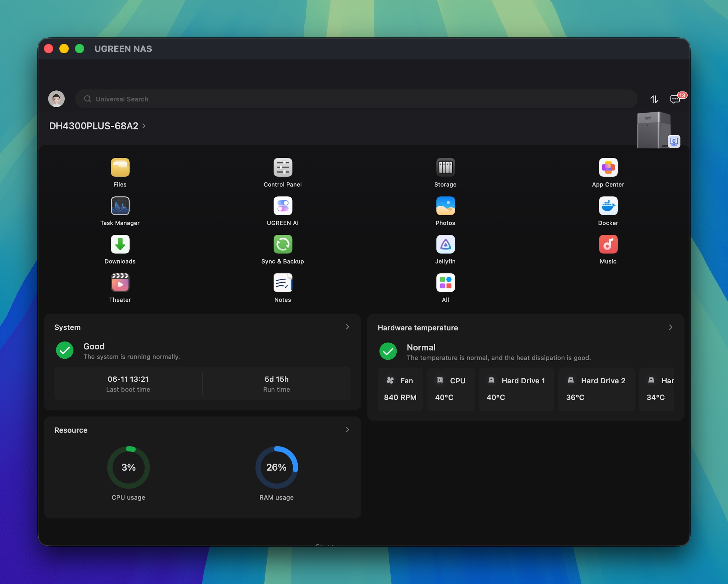Open the UGREEN AI app
Screen dimensions: 728x584
(283, 206)
